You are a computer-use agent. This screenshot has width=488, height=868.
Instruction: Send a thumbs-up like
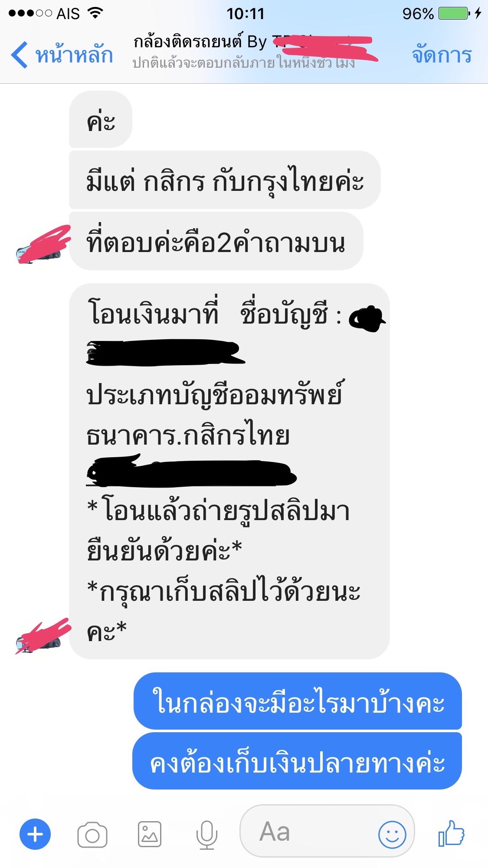tap(451, 833)
